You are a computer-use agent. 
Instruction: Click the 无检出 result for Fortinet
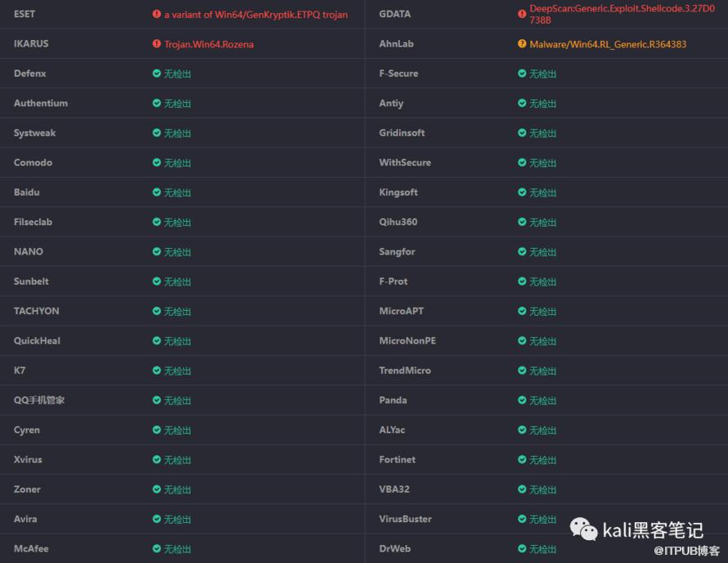tap(542, 460)
